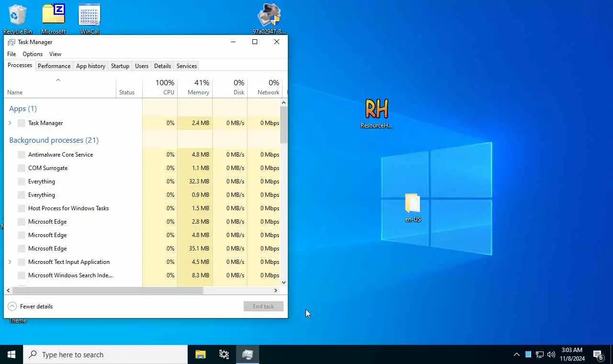Click the Microsoft Windows Search Indexer icon
This screenshot has height=364, width=613.
(x=21, y=275)
